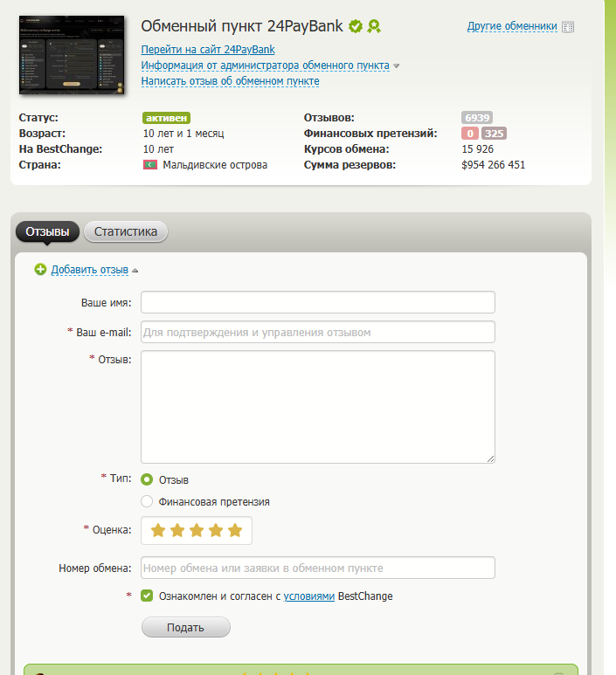Open Перейти на сайт 24PayBank link
Screen dimensions: 616x675
[208, 50]
